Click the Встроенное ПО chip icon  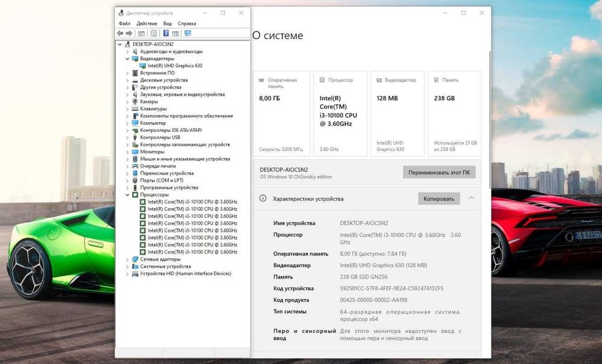[x=135, y=73]
